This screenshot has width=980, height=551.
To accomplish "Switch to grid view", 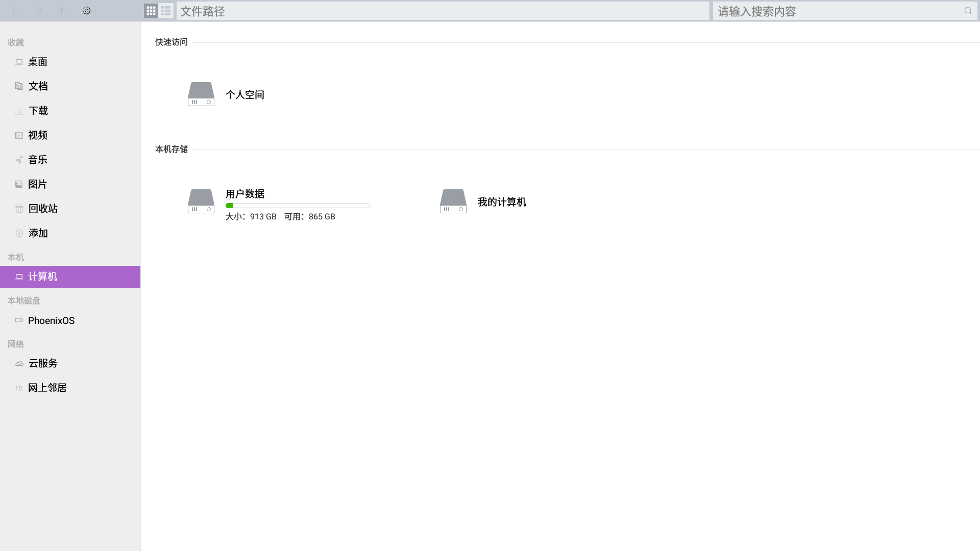I will pos(151,11).
